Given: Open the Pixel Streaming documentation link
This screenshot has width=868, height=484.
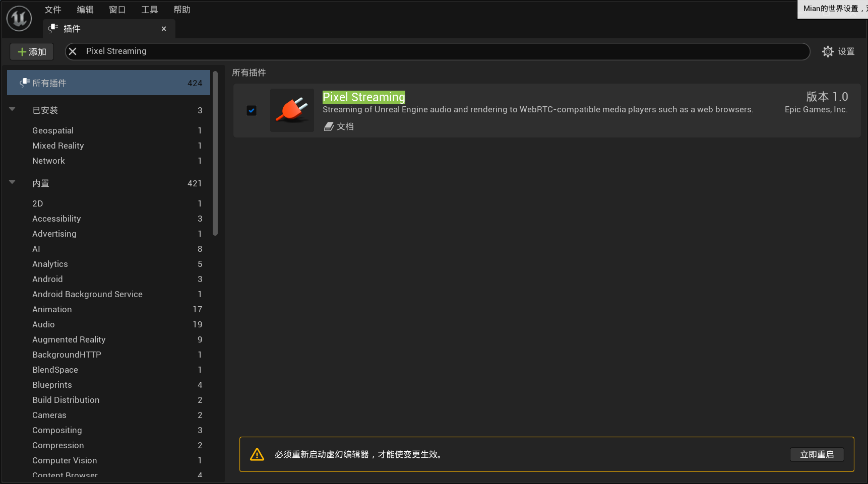Looking at the screenshot, I should tap(339, 126).
